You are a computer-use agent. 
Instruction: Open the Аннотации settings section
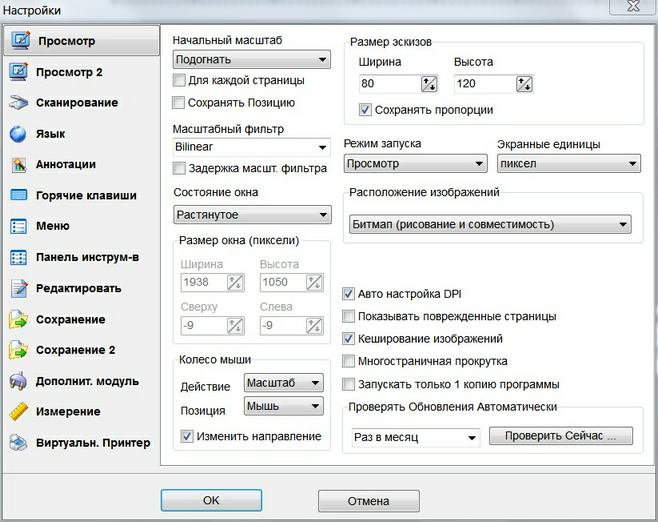click(66, 164)
